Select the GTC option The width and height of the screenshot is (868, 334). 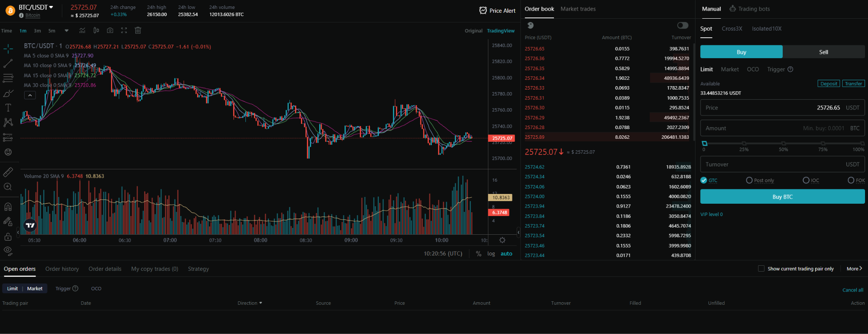704,180
